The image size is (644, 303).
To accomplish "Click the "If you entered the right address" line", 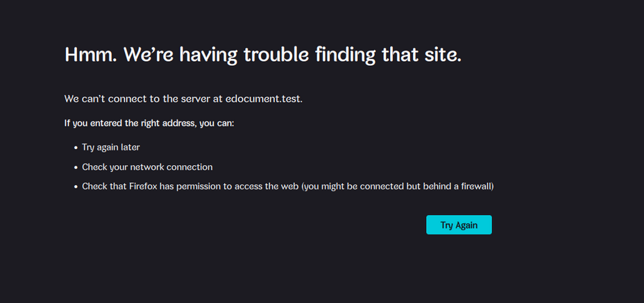I will coord(149,123).
